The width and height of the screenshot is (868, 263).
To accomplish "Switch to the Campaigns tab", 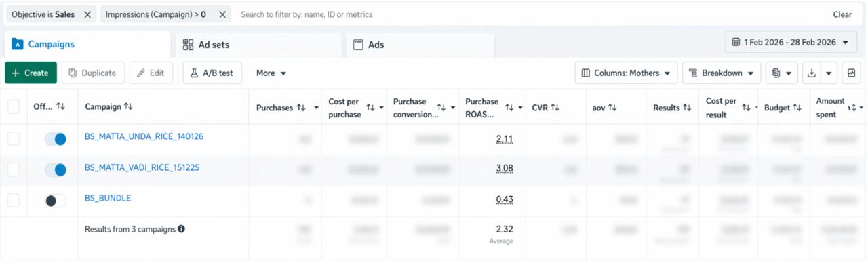I will click(x=87, y=45).
